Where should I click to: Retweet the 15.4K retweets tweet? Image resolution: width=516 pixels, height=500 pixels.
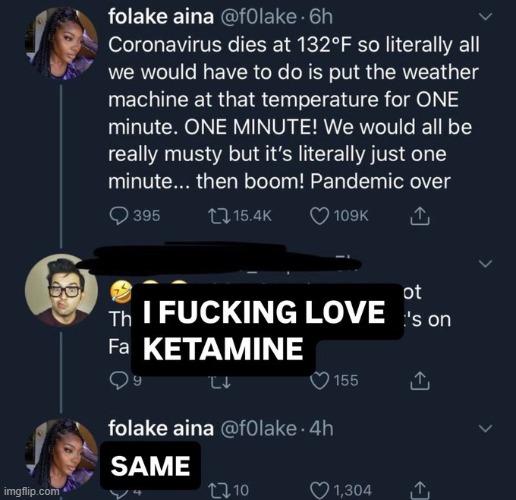click(219, 216)
